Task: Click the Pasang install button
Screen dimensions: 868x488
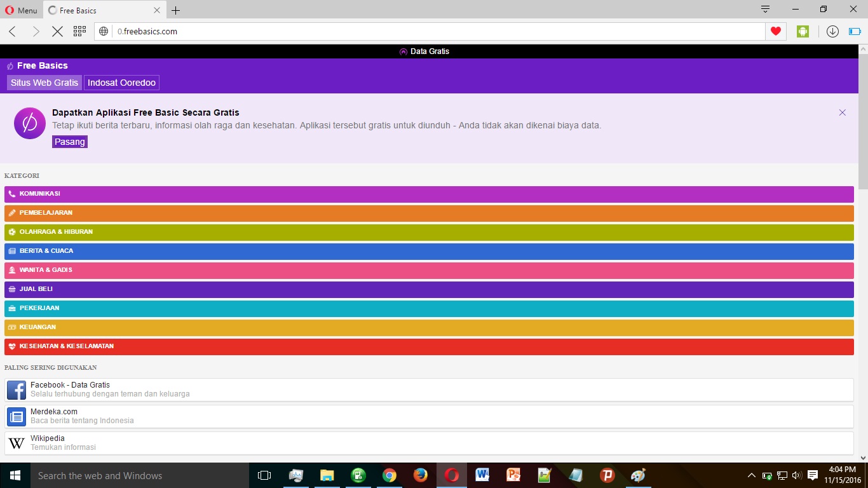Action: [x=69, y=142]
